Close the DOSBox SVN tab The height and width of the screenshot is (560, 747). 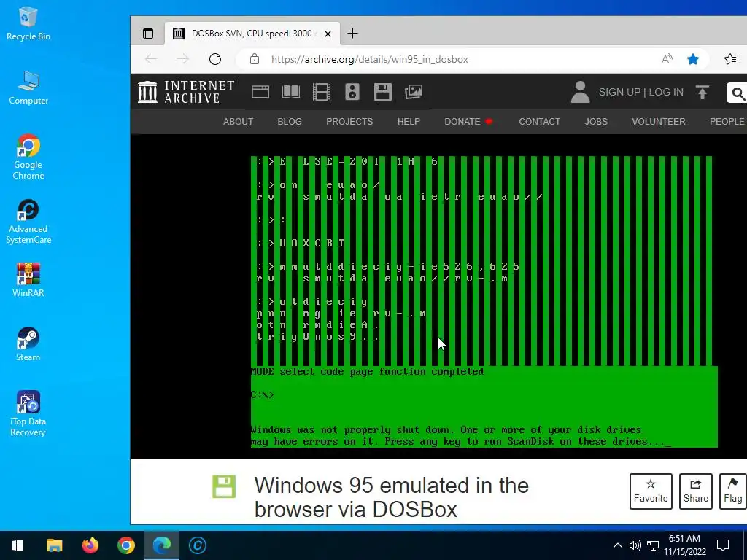(328, 34)
